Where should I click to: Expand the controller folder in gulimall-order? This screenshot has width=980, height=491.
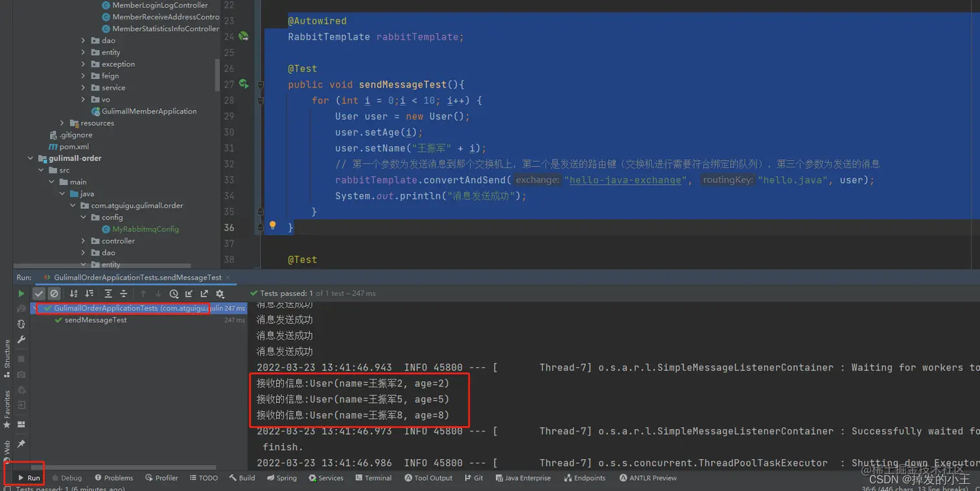pyautogui.click(x=84, y=241)
